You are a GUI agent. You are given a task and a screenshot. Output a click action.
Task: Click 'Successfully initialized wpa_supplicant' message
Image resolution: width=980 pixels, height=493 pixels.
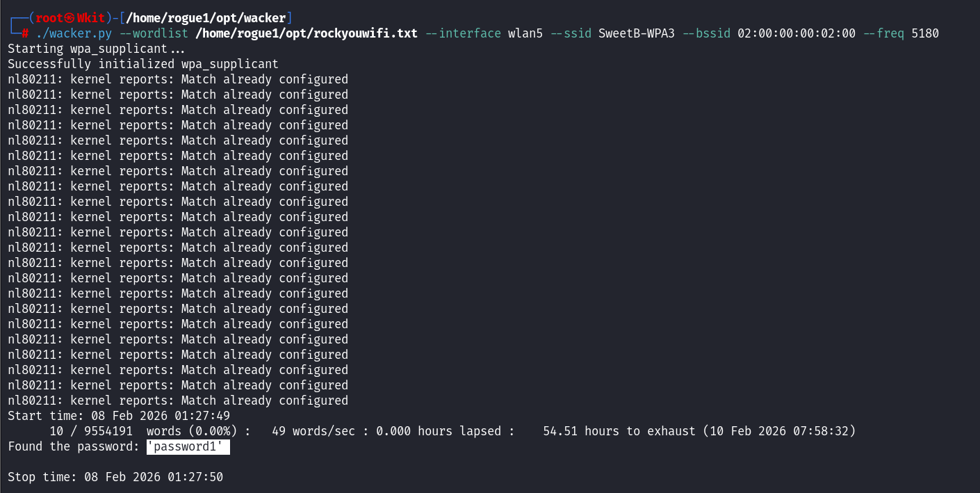[142, 64]
